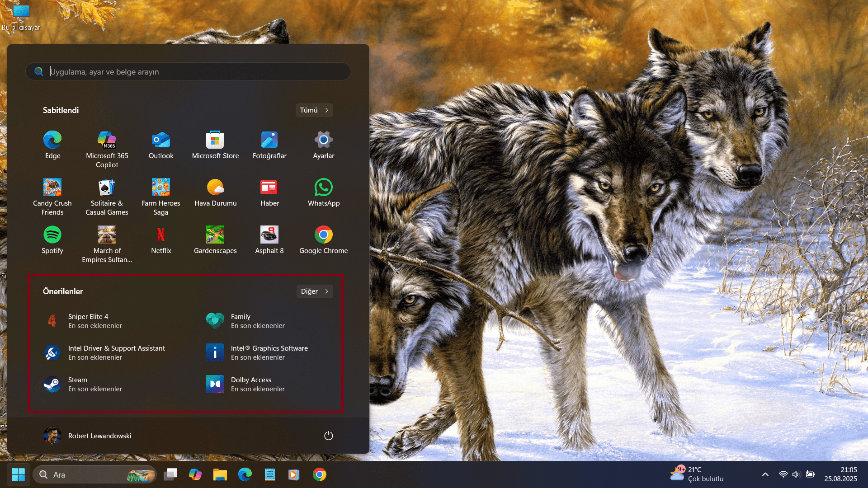The width and height of the screenshot is (868, 488).
Task: Show hidden system tray icons chevron
Action: coord(765,474)
